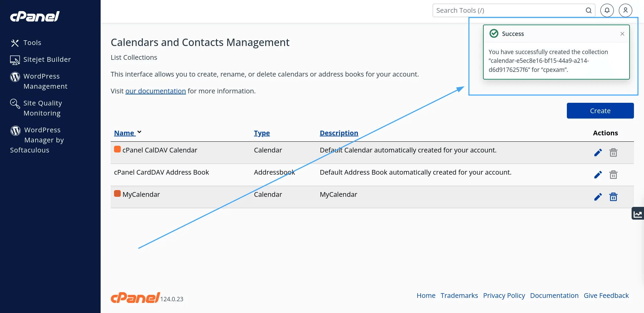Open the user account icon
This screenshot has height=313, width=644.
point(625,10)
